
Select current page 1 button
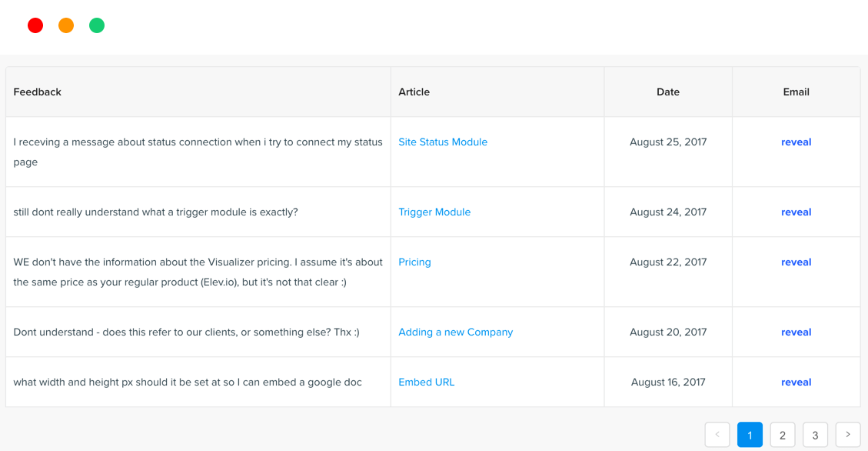750,435
